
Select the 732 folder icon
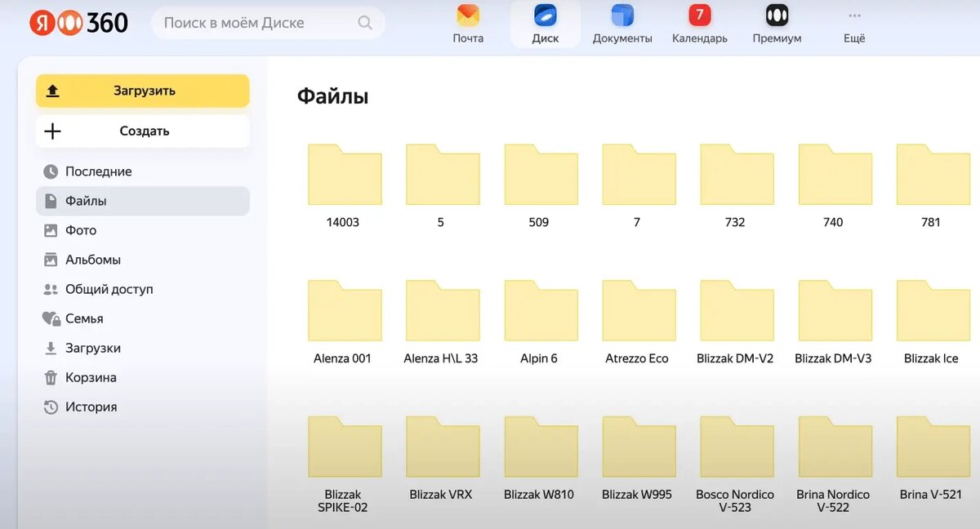(737, 174)
